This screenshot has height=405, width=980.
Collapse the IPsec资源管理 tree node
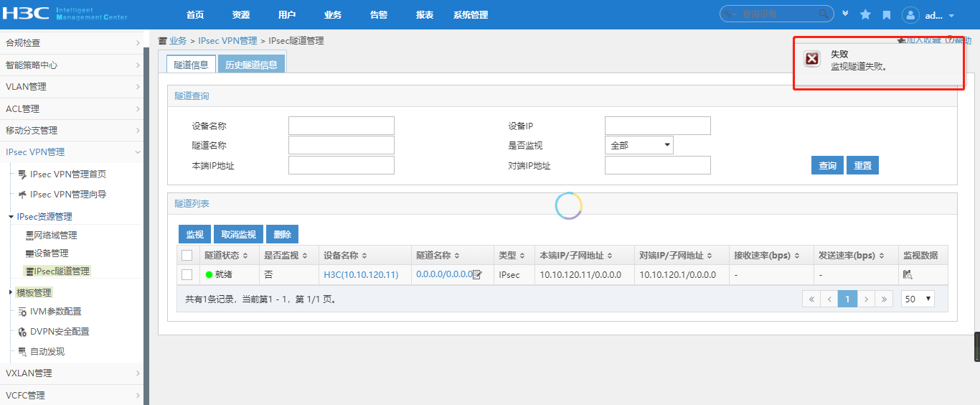pyautogui.click(x=11, y=217)
